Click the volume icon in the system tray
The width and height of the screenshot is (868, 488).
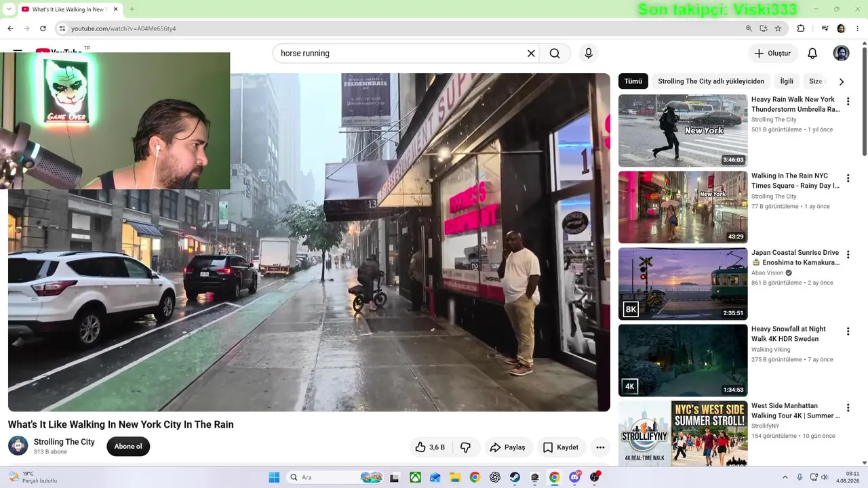point(825,477)
